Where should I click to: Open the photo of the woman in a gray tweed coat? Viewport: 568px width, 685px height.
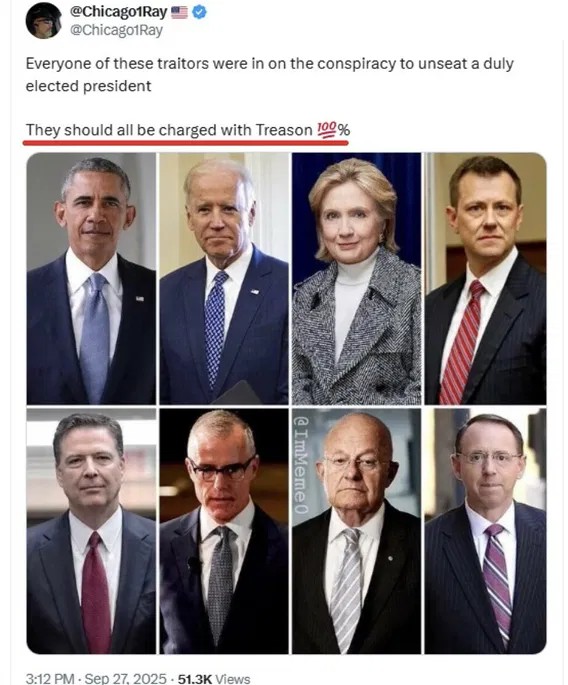(x=357, y=278)
